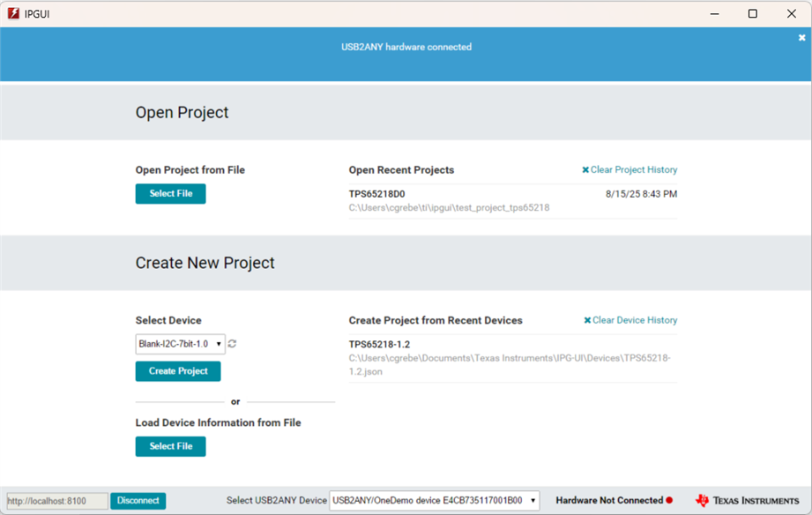
Task: Maximize the IPGUI window
Action: pyautogui.click(x=753, y=13)
